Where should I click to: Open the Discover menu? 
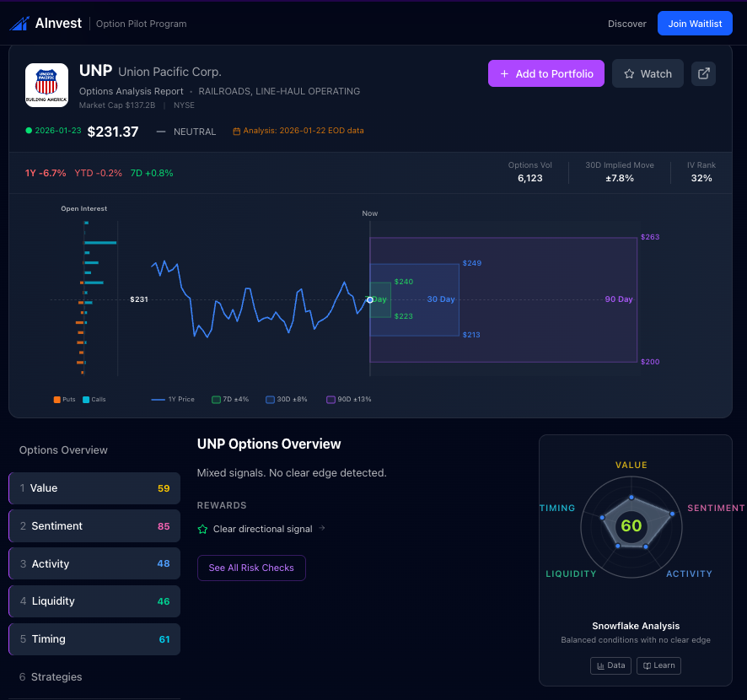point(626,24)
